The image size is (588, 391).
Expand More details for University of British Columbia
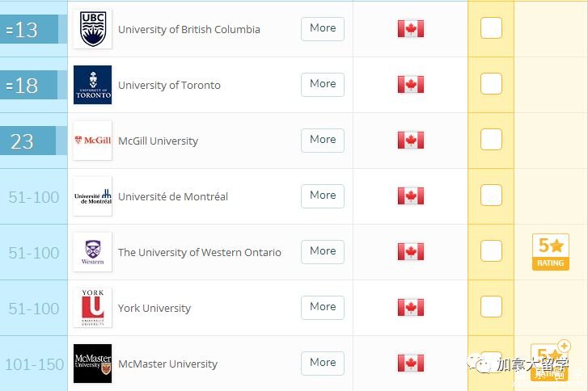[323, 28]
